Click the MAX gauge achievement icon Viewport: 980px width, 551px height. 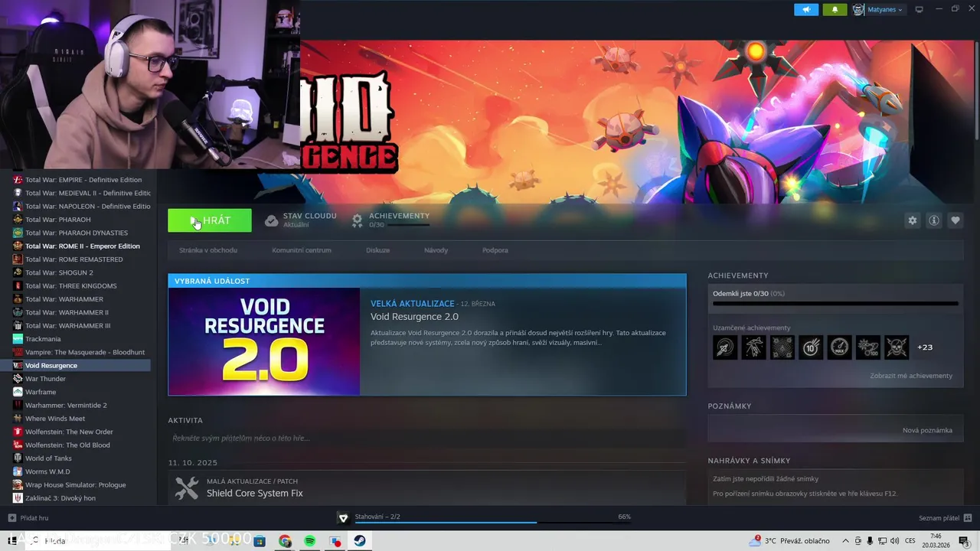(839, 347)
